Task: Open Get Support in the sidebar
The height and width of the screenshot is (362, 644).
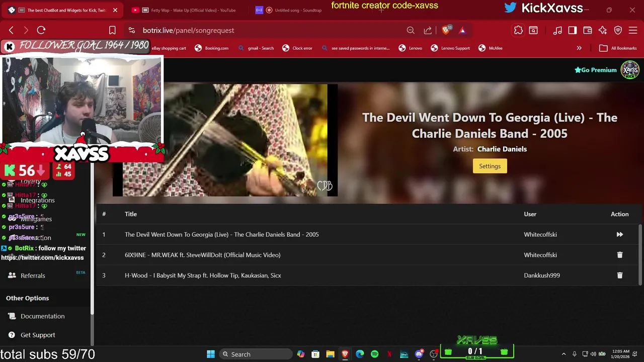Action: pos(38,335)
